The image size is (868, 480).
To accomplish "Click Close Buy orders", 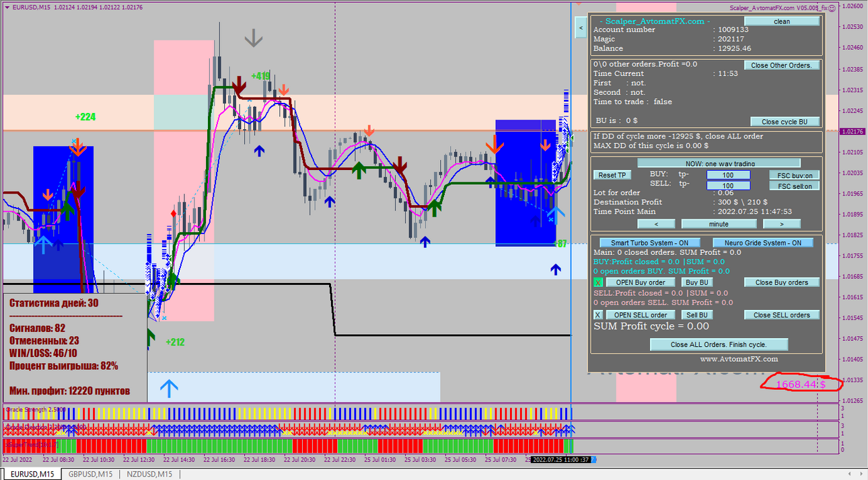I will [x=782, y=282].
